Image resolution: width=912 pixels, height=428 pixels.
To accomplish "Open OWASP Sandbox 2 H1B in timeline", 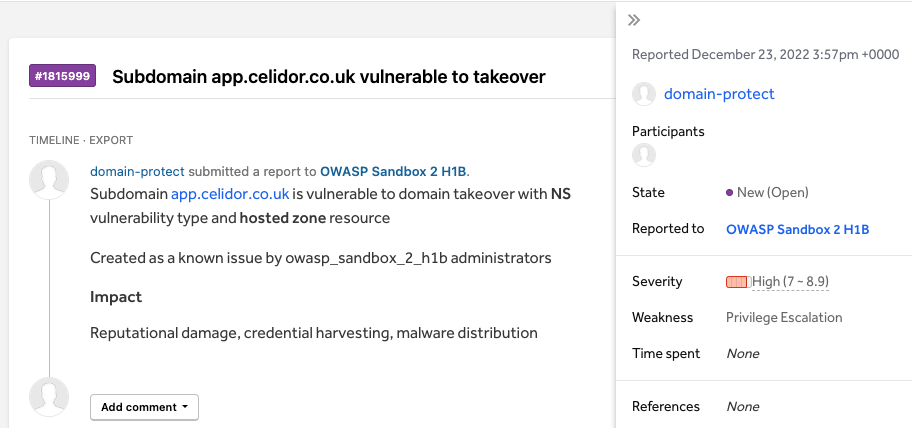I will [393, 172].
